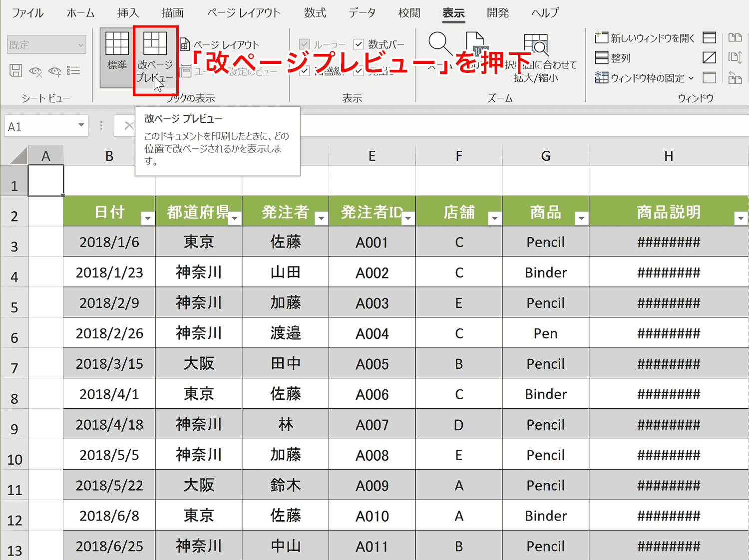Click the view side by side icon
This screenshot has height=560, width=749.
tap(735, 37)
